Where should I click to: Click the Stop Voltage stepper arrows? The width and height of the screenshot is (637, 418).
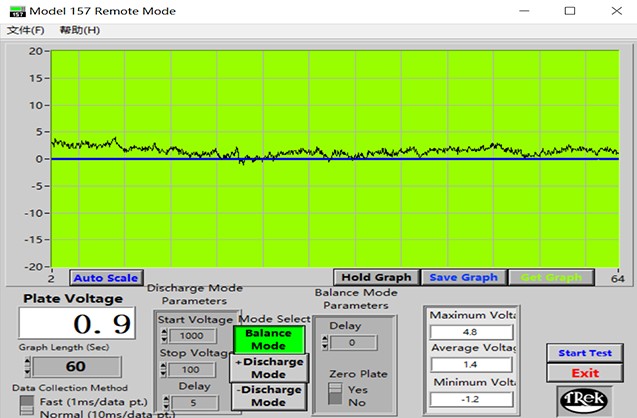pos(163,370)
